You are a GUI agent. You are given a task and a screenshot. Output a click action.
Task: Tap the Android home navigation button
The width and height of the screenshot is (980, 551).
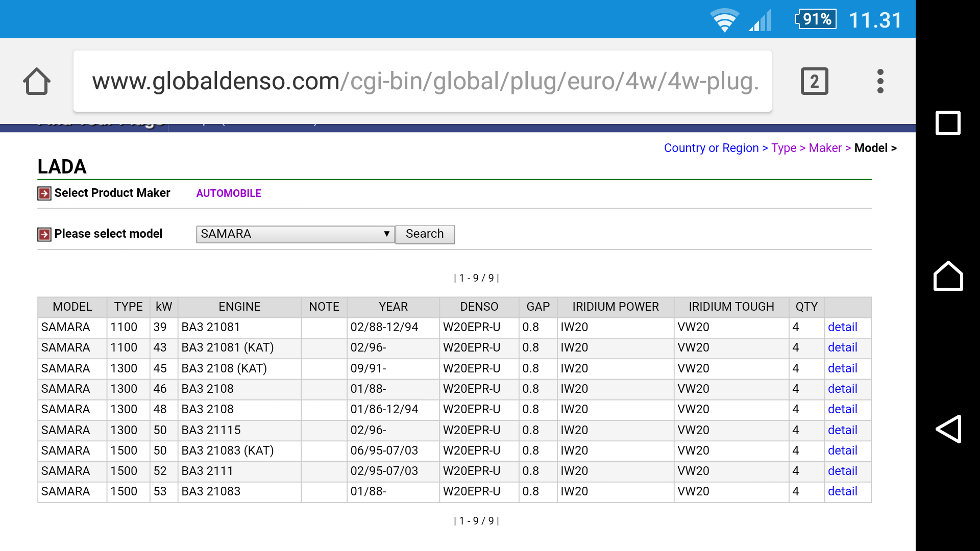tap(948, 276)
